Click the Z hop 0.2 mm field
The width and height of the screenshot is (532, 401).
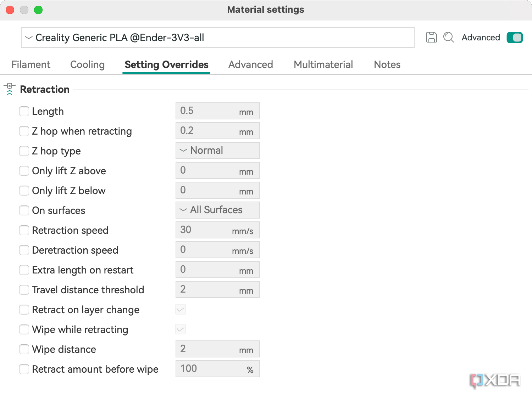pyautogui.click(x=218, y=131)
